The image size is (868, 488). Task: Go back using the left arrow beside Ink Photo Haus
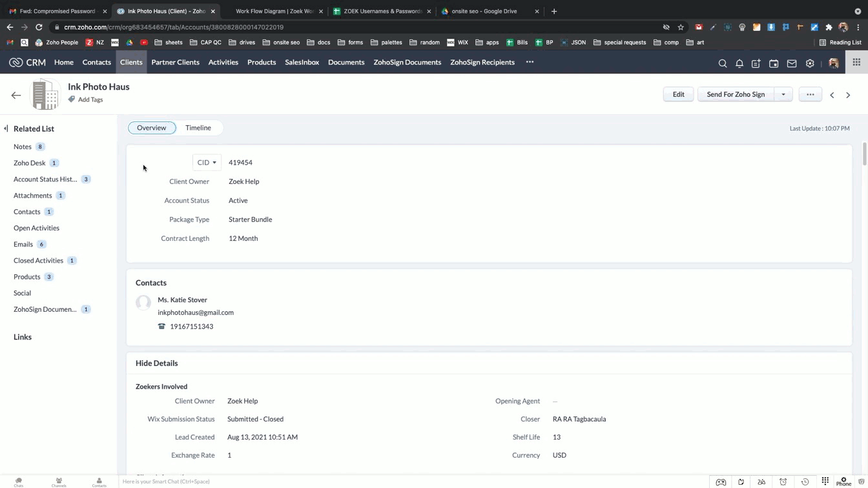point(16,95)
